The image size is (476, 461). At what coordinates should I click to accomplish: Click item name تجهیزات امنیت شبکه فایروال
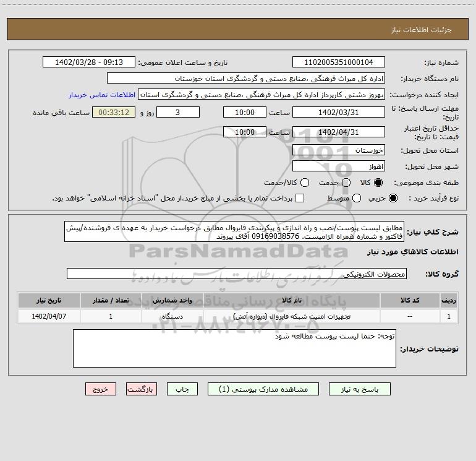tap(291, 316)
